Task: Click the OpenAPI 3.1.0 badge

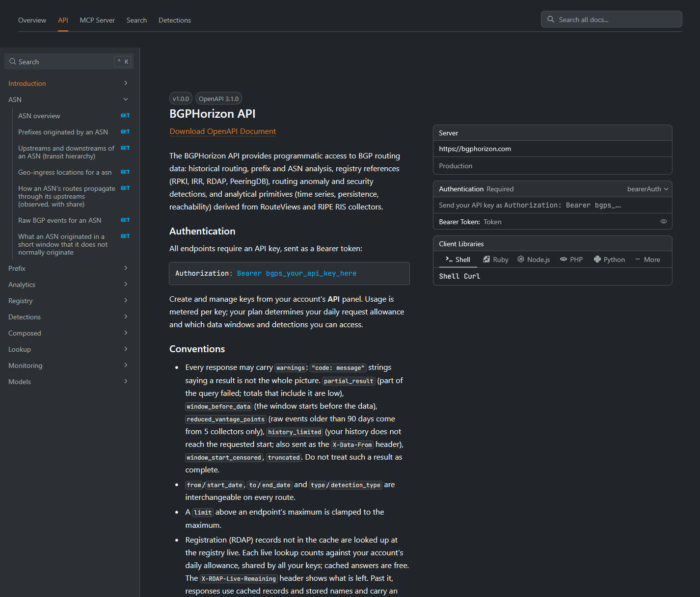Action: (218, 99)
